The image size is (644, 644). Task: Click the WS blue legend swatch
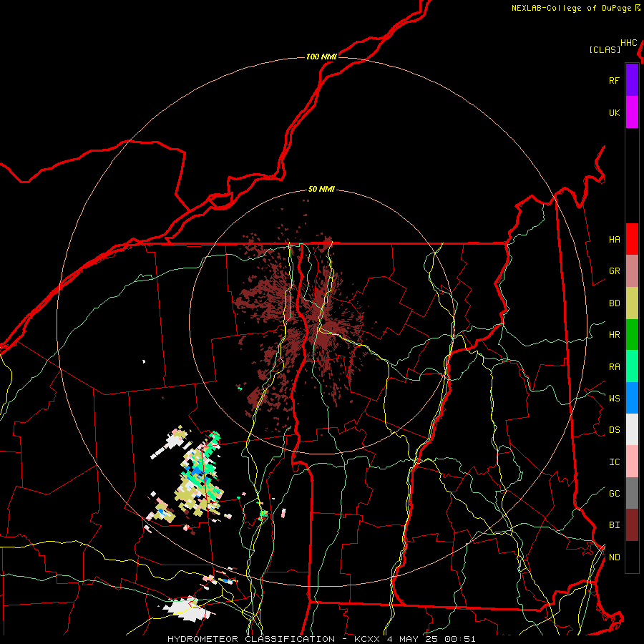tap(632, 398)
